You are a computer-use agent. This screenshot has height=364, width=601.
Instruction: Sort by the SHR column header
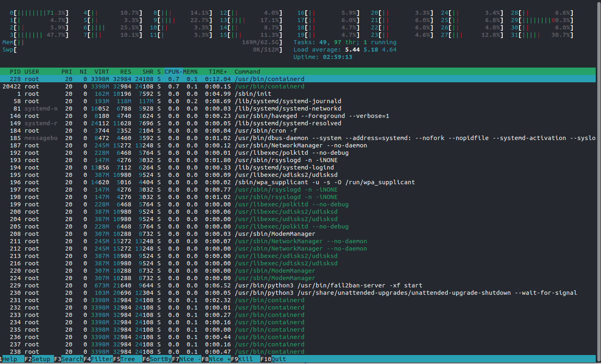tap(148, 72)
